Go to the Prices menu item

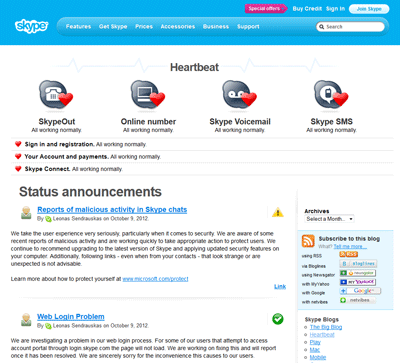point(144,26)
